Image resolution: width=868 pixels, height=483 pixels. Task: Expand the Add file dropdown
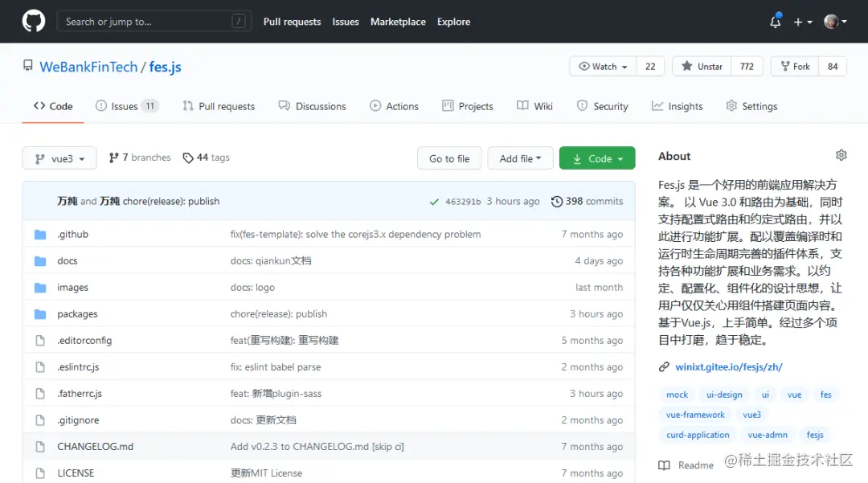(520, 158)
